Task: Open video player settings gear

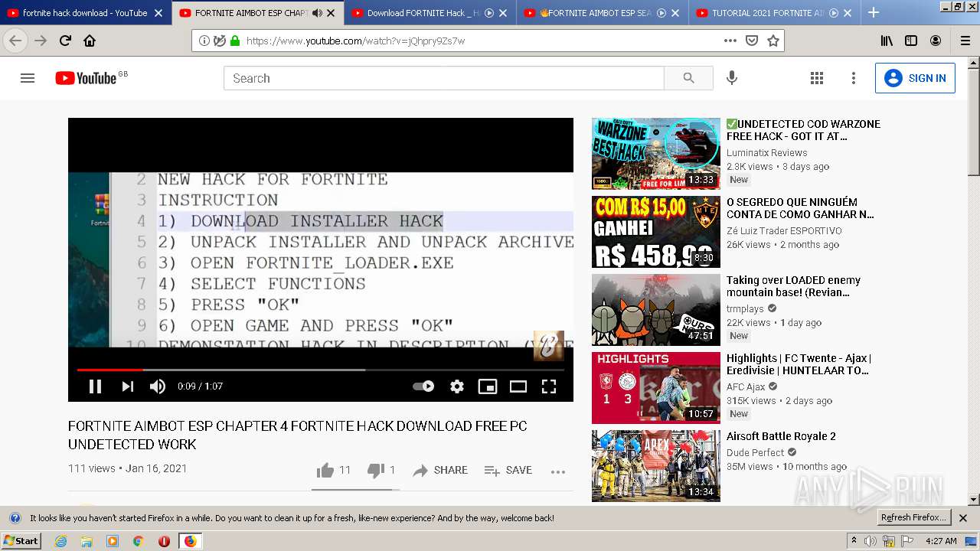Action: [457, 386]
